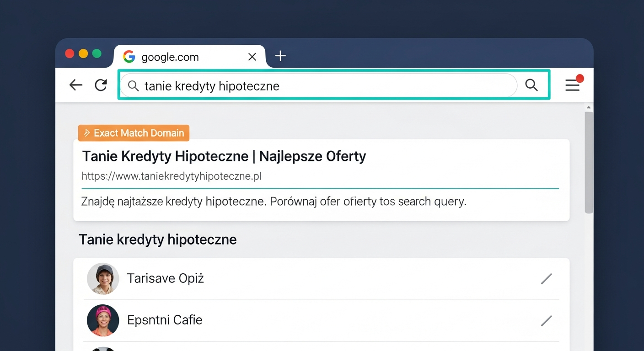Click the green traffic light button

click(x=97, y=53)
